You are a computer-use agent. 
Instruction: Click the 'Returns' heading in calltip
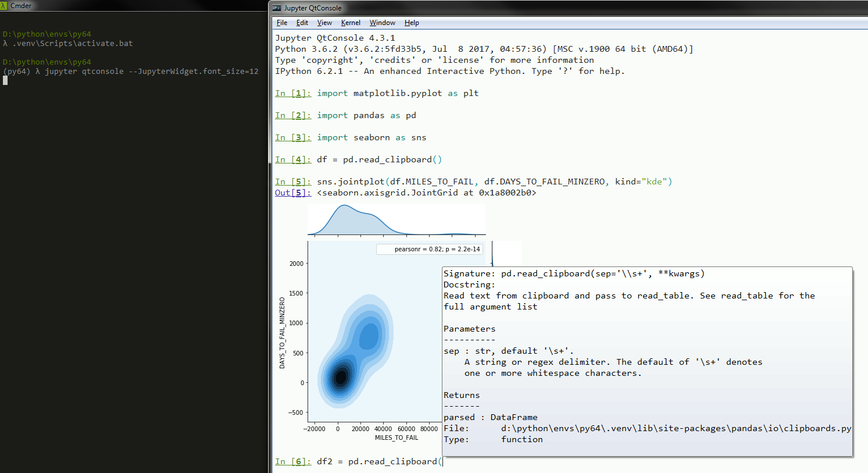pos(462,395)
